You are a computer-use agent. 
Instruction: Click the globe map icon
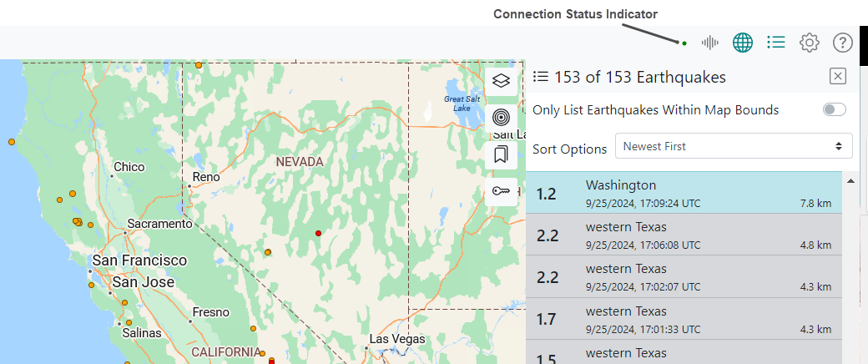point(743,43)
